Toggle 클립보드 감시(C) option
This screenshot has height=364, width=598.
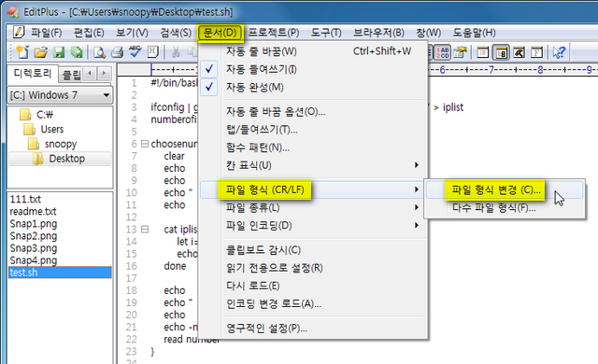tap(312, 250)
